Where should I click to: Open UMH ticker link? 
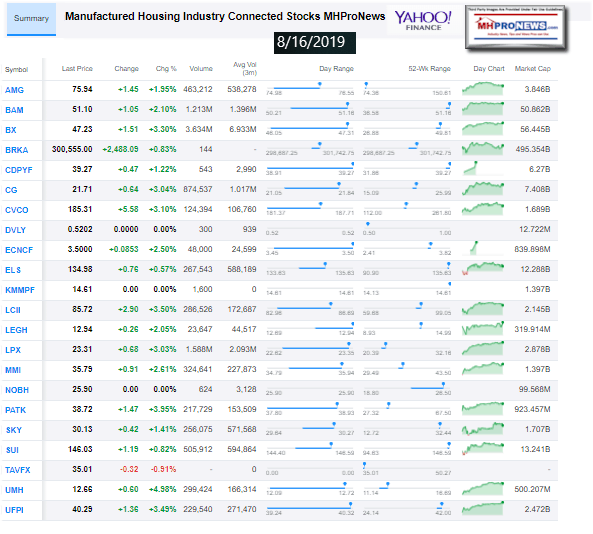point(14,491)
